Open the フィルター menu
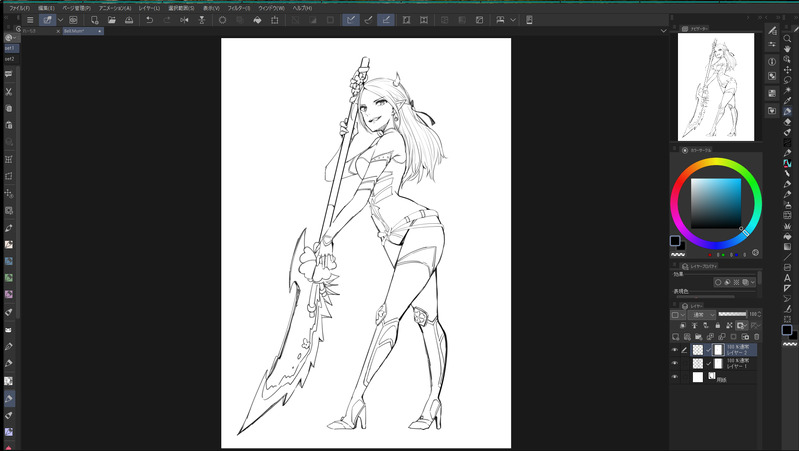Viewport: 799px width, 451px height. click(238, 7)
